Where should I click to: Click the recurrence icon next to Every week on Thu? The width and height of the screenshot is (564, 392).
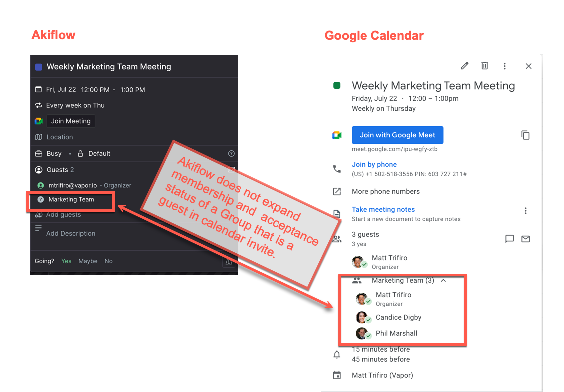click(x=38, y=105)
